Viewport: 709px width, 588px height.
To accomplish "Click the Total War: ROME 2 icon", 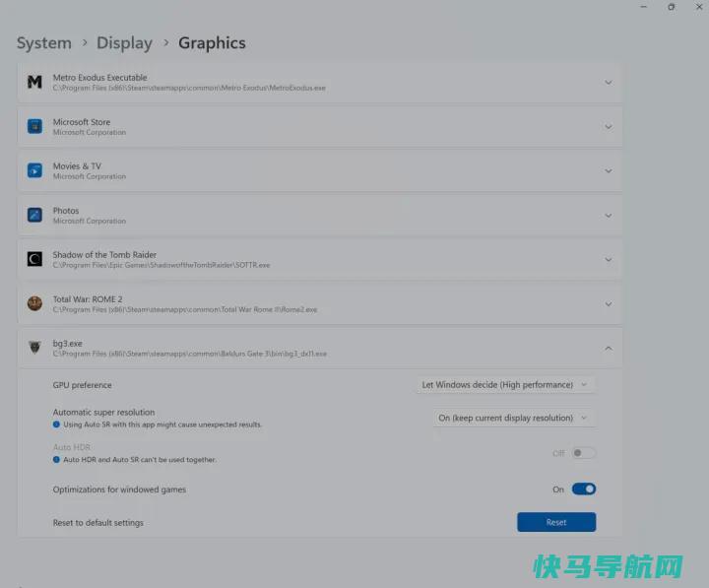I will 34,303.
